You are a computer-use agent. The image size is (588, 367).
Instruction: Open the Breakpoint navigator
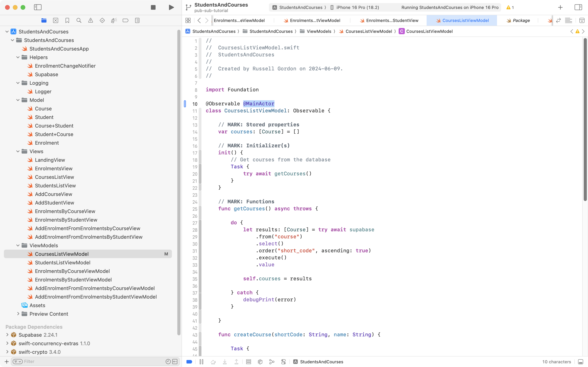pos(126,20)
